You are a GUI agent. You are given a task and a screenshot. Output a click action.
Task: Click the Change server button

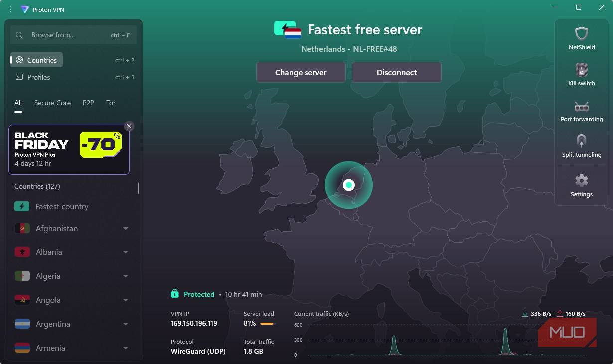301,72
